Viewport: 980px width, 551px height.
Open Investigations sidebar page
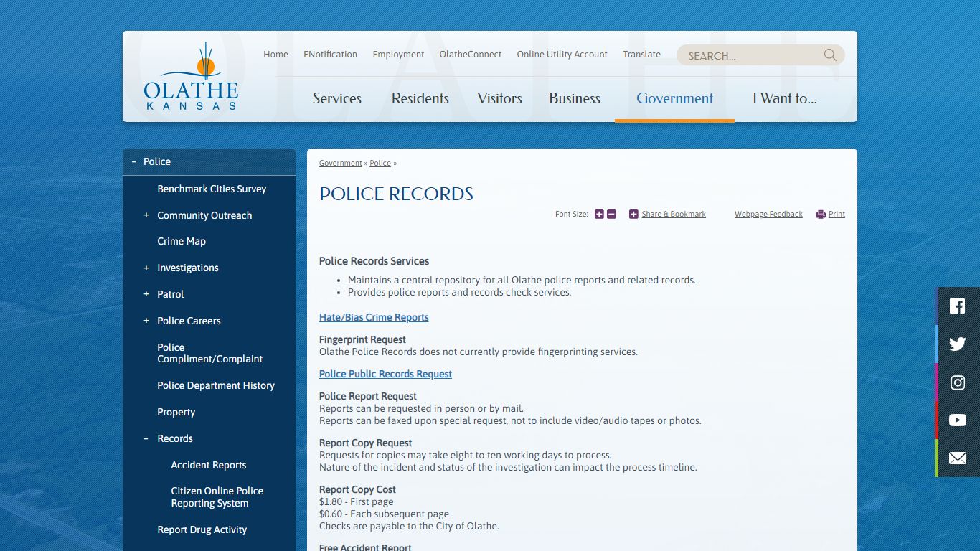188,268
